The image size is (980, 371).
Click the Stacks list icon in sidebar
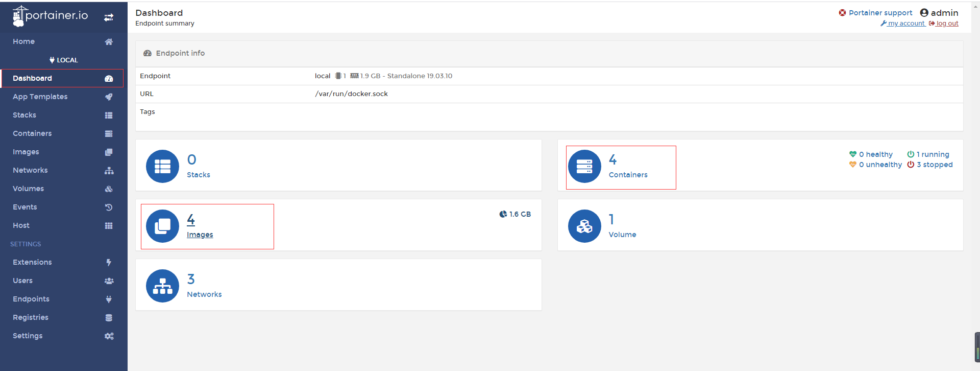coord(109,115)
